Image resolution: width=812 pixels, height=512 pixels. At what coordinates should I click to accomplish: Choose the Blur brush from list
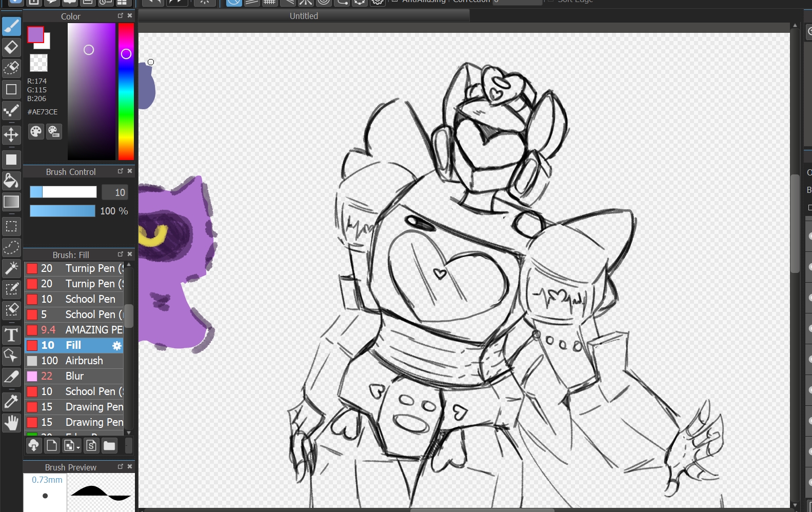tap(74, 376)
